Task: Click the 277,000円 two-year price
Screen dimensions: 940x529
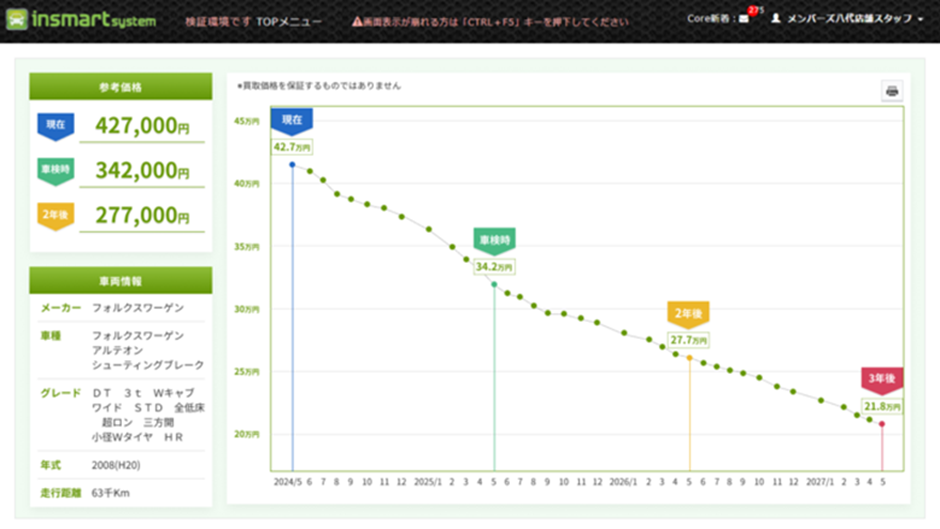Action: (141, 216)
